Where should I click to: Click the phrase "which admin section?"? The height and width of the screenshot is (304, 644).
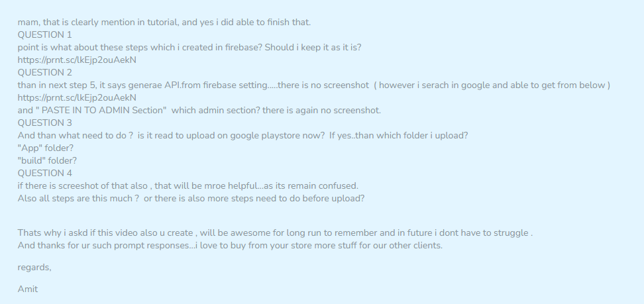(x=215, y=110)
